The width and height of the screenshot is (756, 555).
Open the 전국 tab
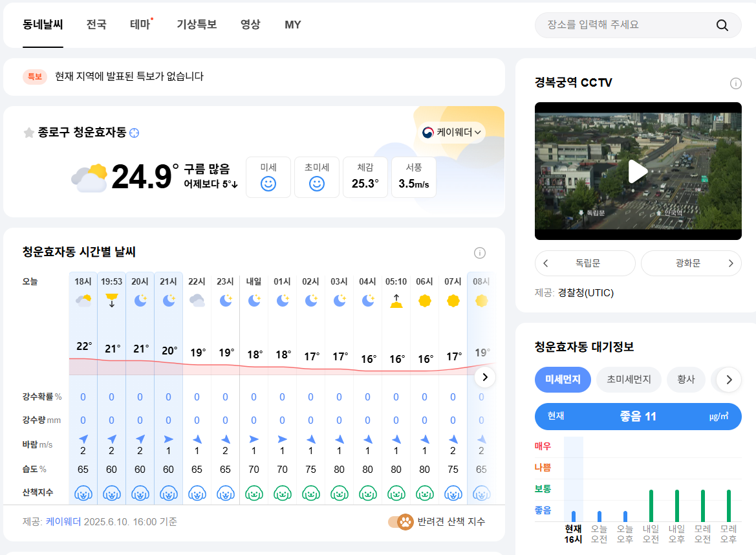pos(96,25)
